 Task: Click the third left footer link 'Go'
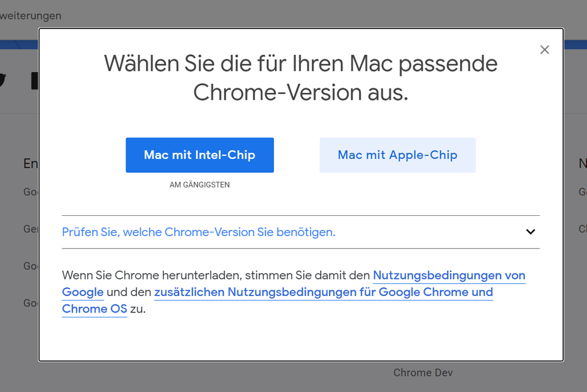click(x=31, y=266)
